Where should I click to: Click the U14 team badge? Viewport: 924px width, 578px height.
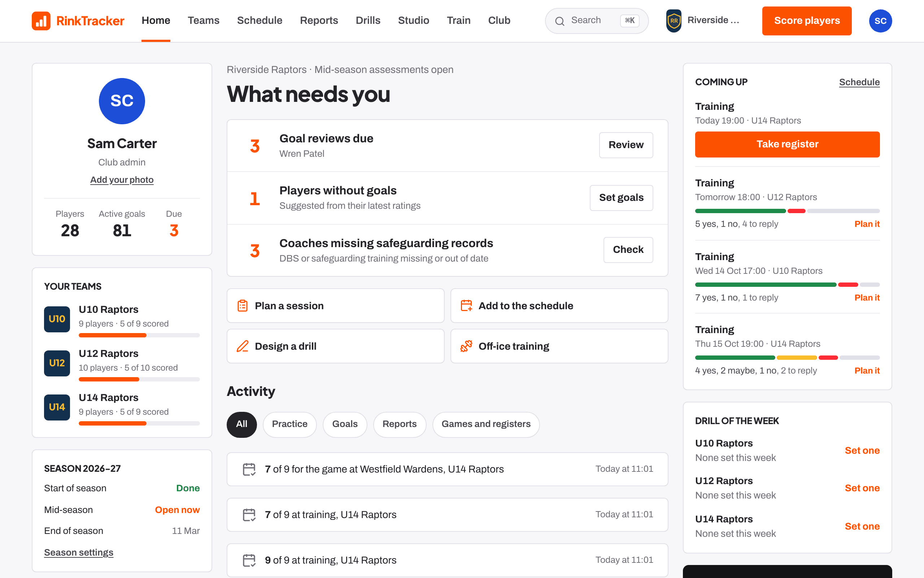[57, 407]
